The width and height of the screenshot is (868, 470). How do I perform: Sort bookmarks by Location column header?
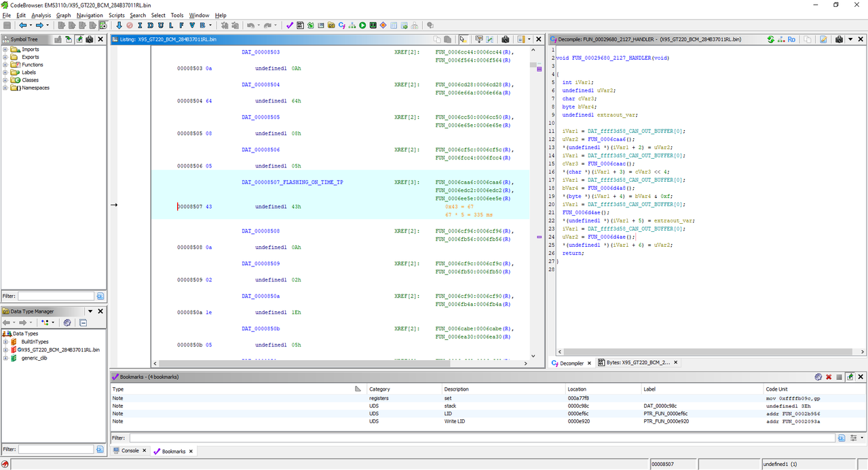click(x=603, y=389)
